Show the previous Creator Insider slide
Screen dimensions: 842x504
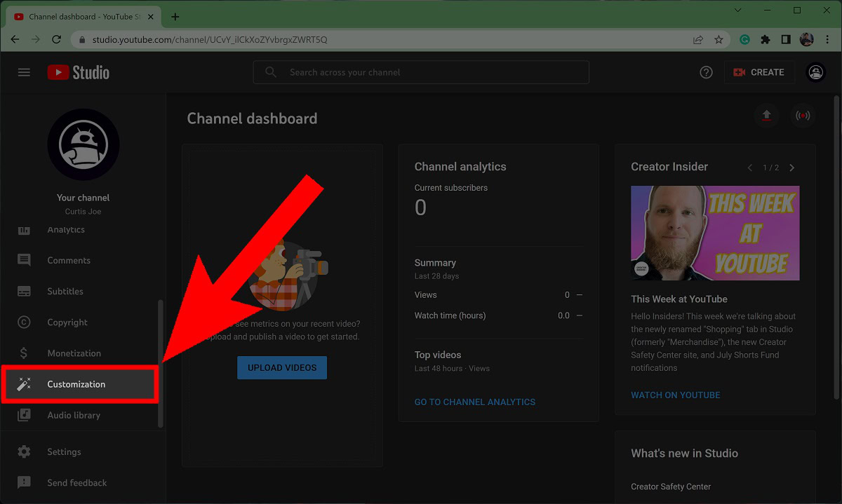749,168
